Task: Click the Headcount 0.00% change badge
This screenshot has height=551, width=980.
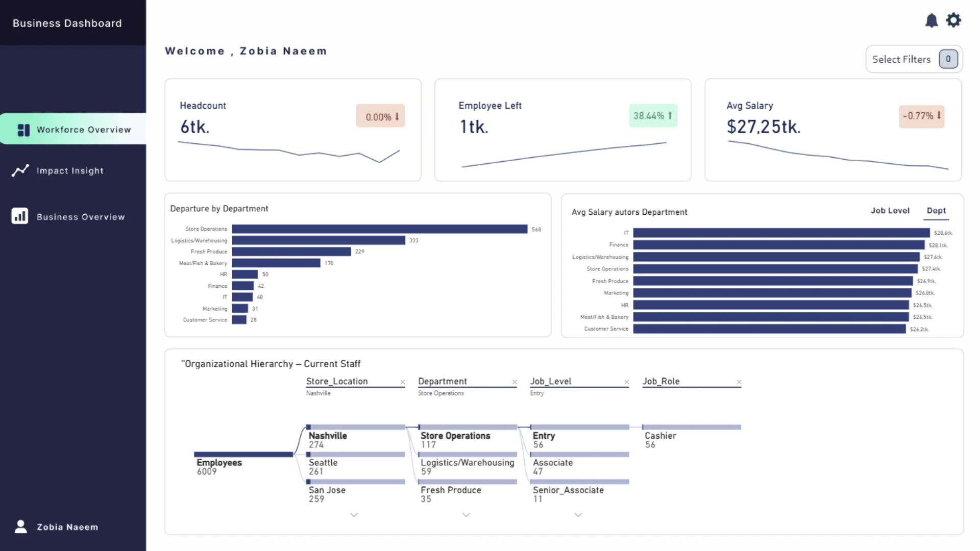Action: pos(380,117)
